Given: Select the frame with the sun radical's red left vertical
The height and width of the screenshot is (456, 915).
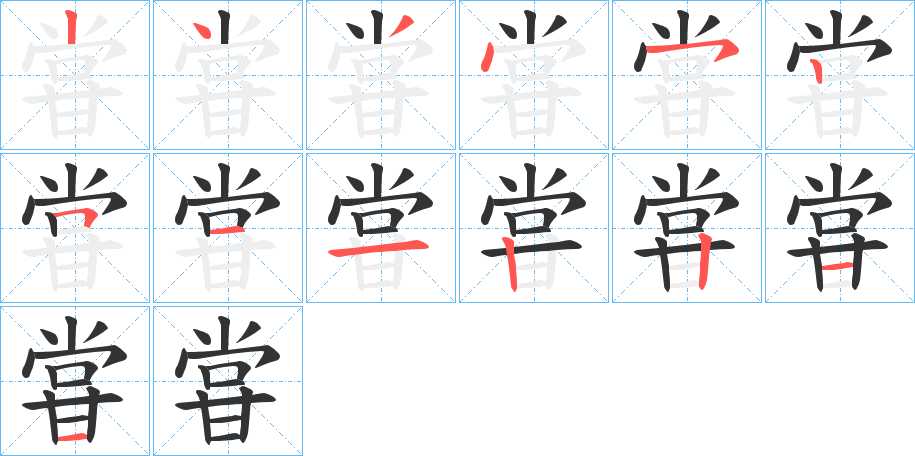Looking at the screenshot, I should point(534,228).
